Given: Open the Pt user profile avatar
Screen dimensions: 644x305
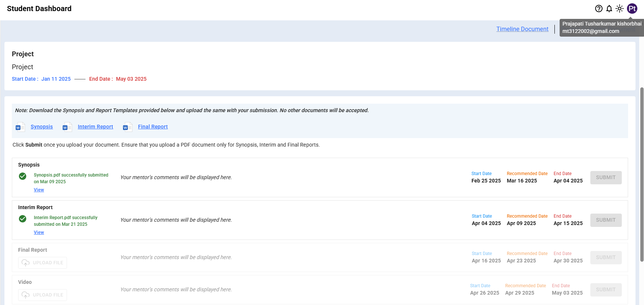Looking at the screenshot, I should pos(632,9).
